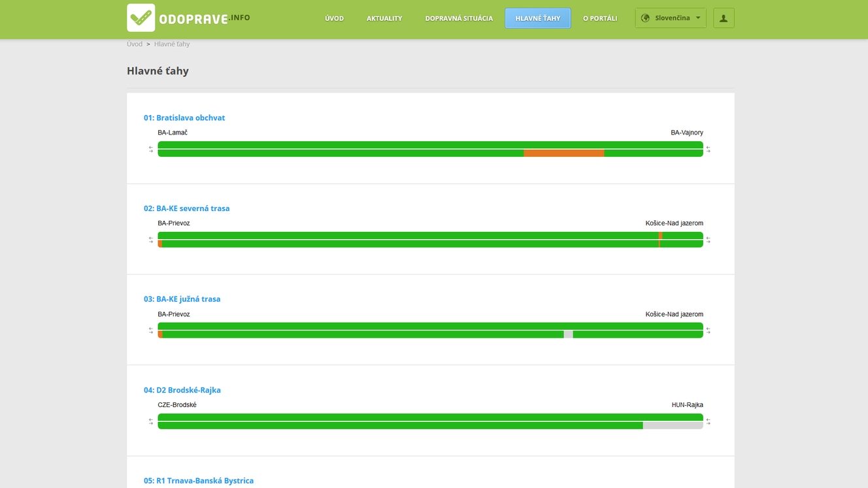
Task: Click the Úvod breadcrumb link
Action: coord(135,44)
